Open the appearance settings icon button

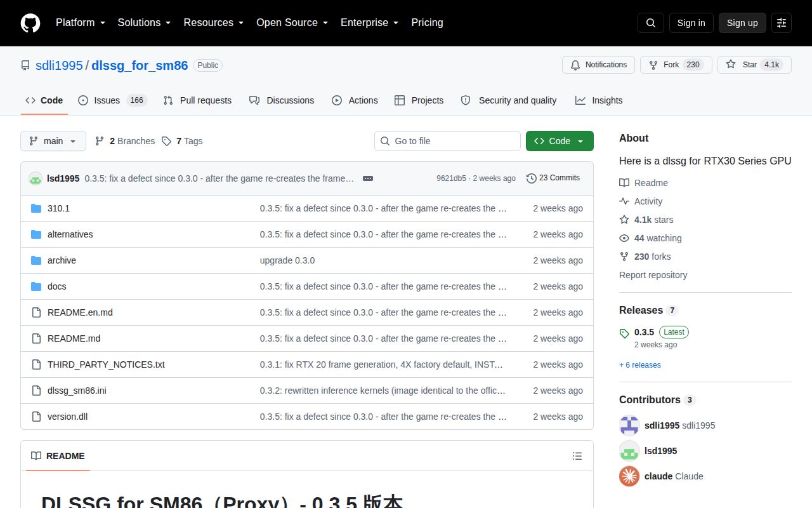[782, 23]
